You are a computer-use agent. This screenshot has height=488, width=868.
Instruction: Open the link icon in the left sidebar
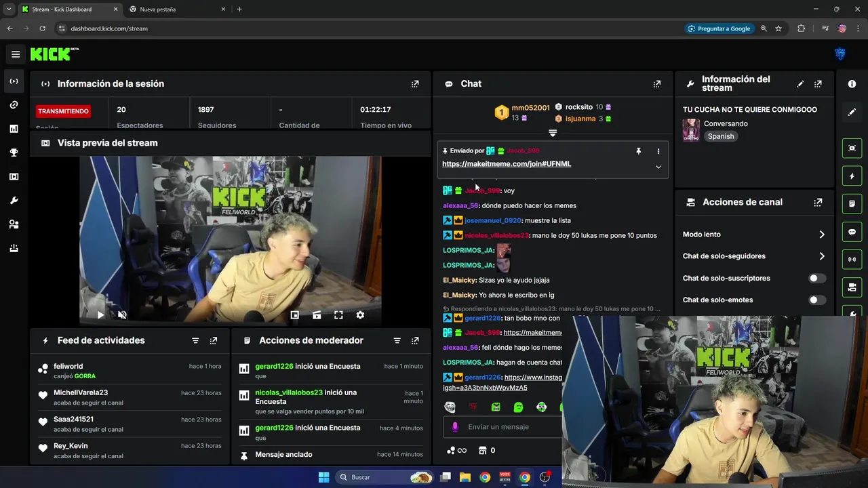(14, 105)
